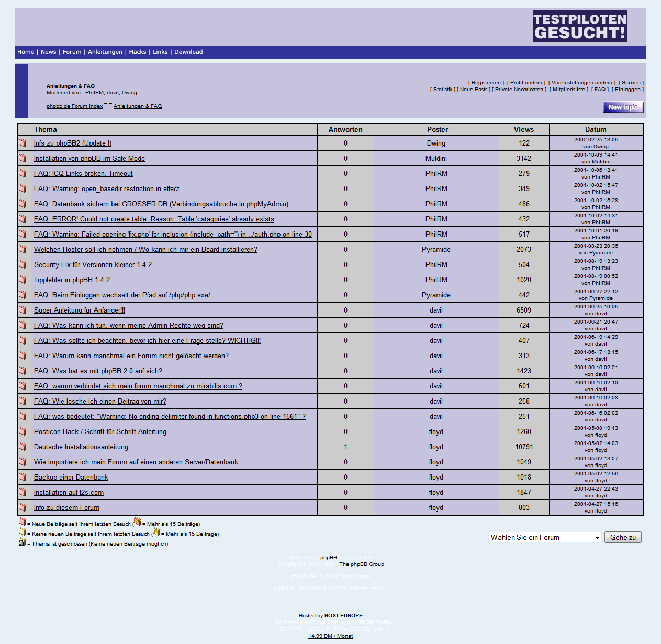Open moderator PhilRM's profile link
This screenshot has height=644, width=661.
point(94,93)
